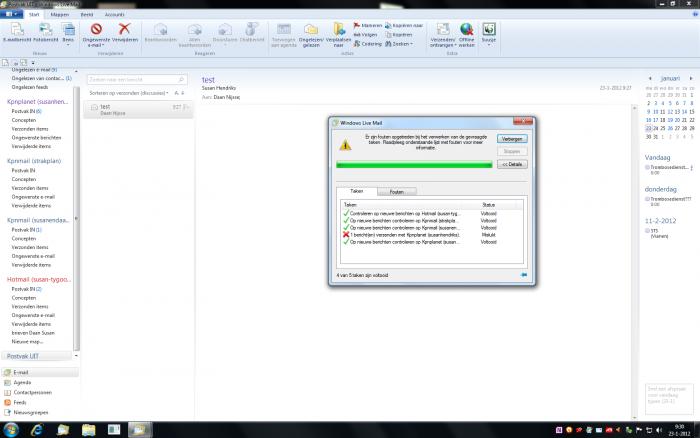Click the event-entry field at the bottom of the calendar pane
700x438 pixels.
pos(669,399)
